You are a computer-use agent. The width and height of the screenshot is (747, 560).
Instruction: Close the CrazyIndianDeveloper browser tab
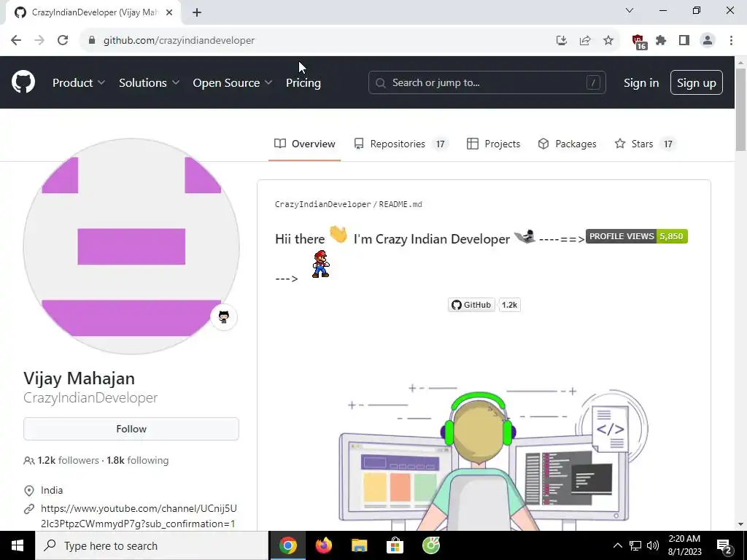pos(169,12)
